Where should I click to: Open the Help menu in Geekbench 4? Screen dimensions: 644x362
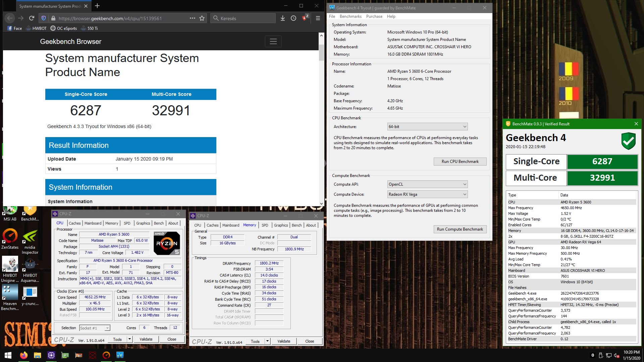point(391,16)
